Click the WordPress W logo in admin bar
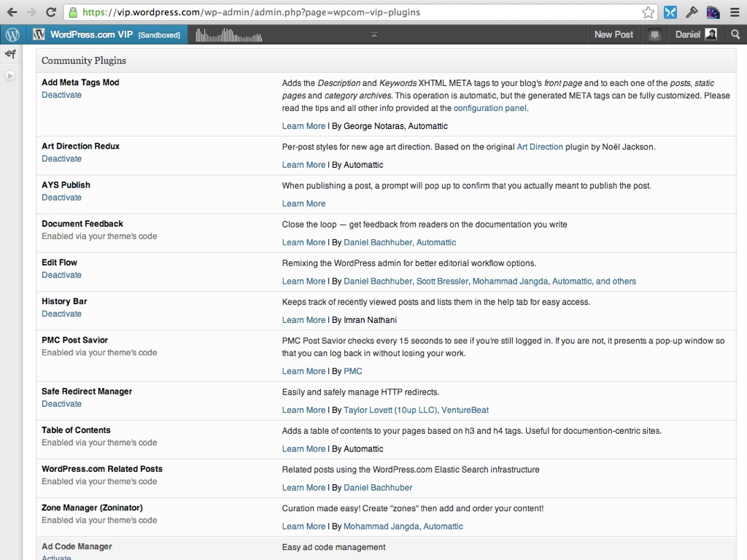 pyautogui.click(x=12, y=34)
